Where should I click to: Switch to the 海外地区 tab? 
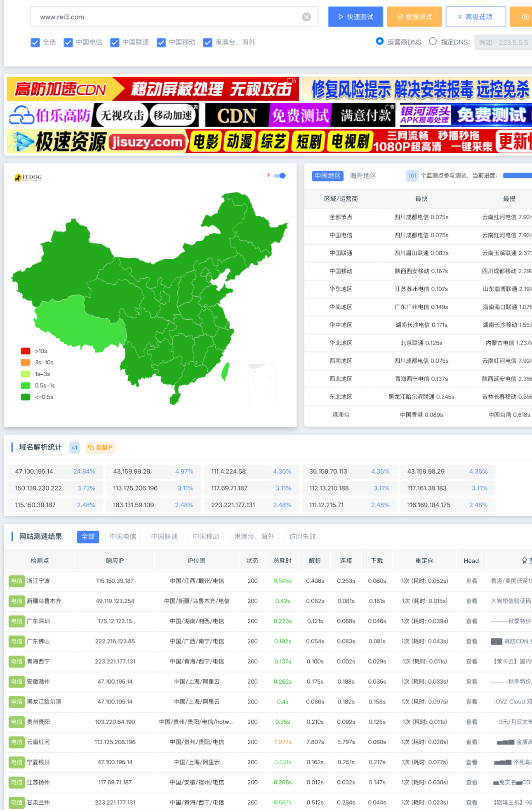[x=363, y=176]
